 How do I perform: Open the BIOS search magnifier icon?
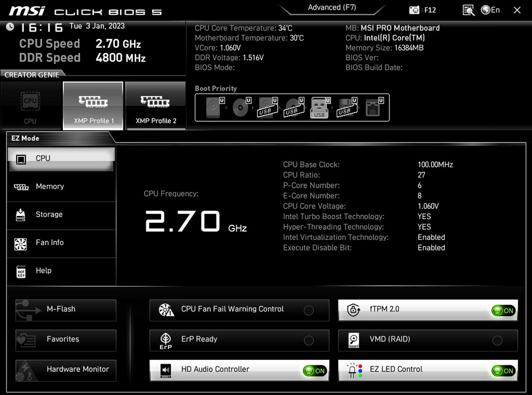(468, 10)
